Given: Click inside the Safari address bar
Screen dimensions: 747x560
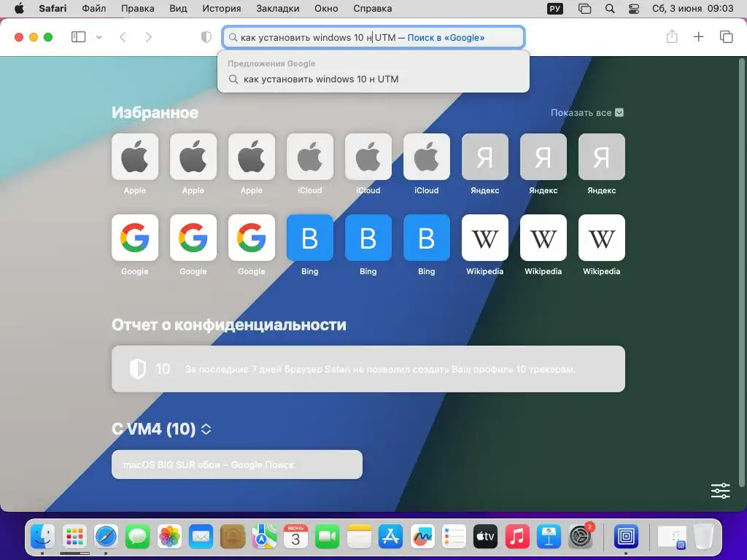Looking at the screenshot, I should click(x=373, y=38).
